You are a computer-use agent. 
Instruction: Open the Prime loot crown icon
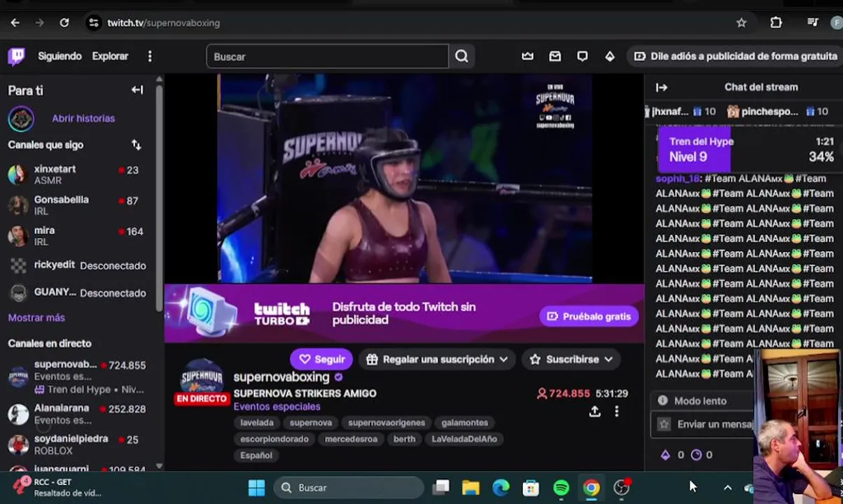(528, 56)
